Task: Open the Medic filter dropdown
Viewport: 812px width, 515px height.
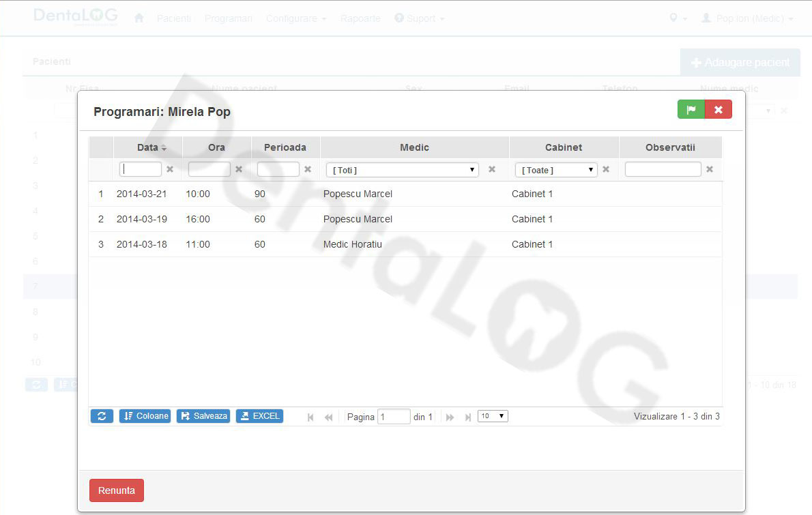Action: click(x=402, y=170)
